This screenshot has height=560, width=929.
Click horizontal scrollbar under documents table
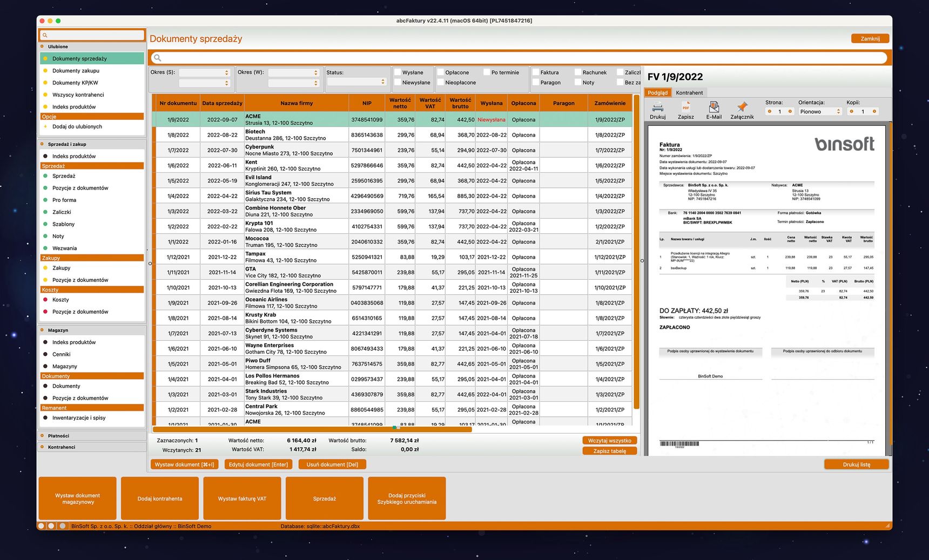point(312,429)
